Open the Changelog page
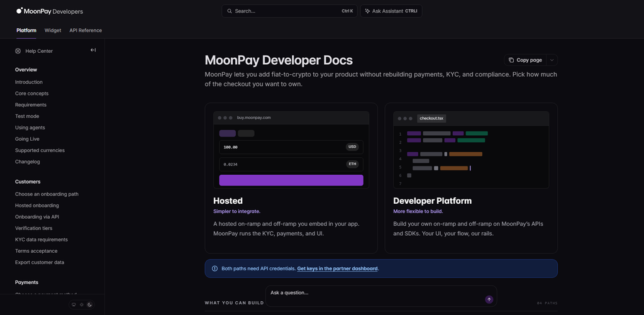Viewport: 644px width, 315px height. [x=28, y=162]
